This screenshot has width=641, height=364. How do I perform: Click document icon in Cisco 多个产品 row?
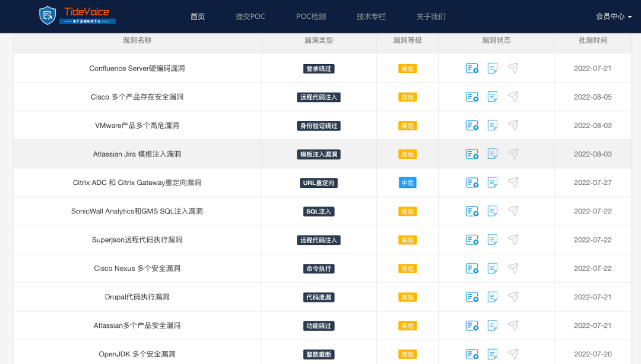click(x=493, y=97)
